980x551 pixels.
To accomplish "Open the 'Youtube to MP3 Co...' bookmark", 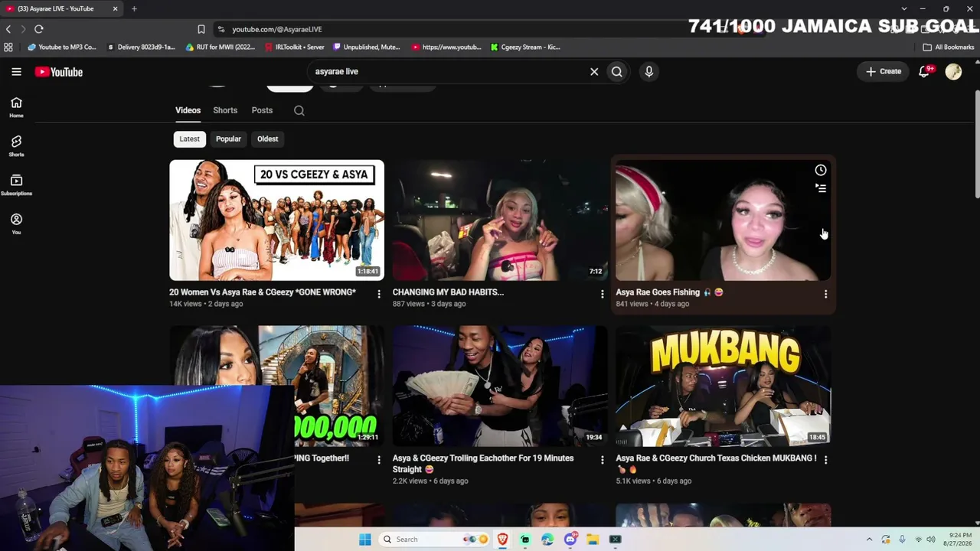I will (62, 47).
